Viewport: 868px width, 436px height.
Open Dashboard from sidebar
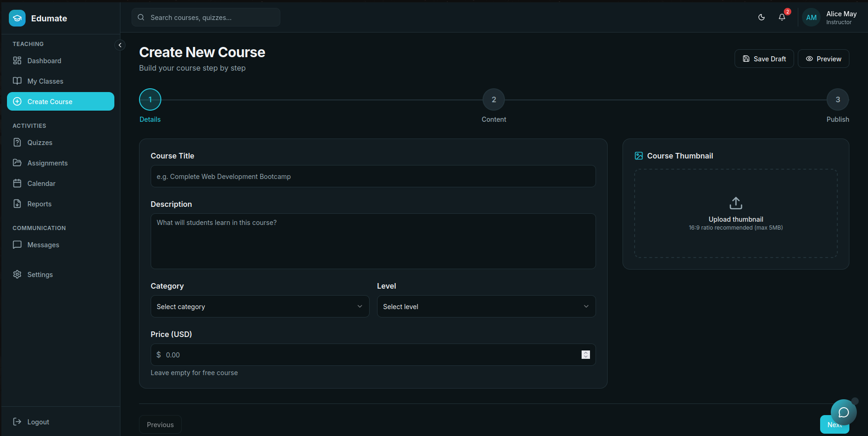pyautogui.click(x=60, y=60)
